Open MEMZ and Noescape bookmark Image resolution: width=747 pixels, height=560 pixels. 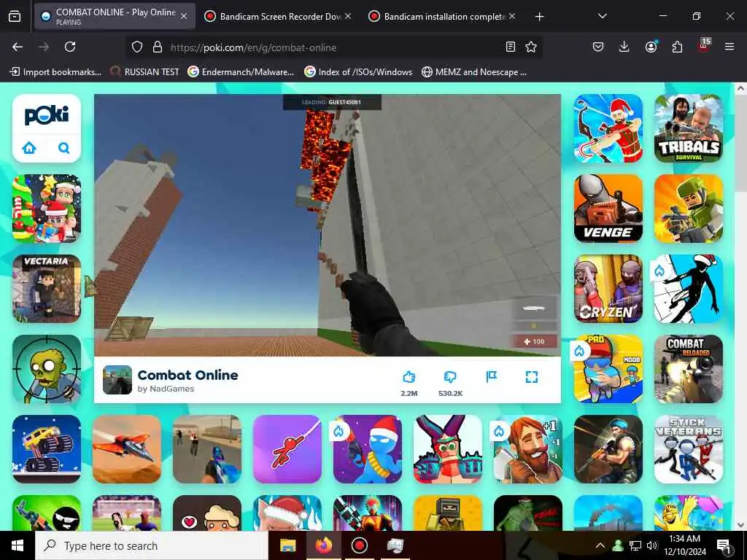pos(474,72)
